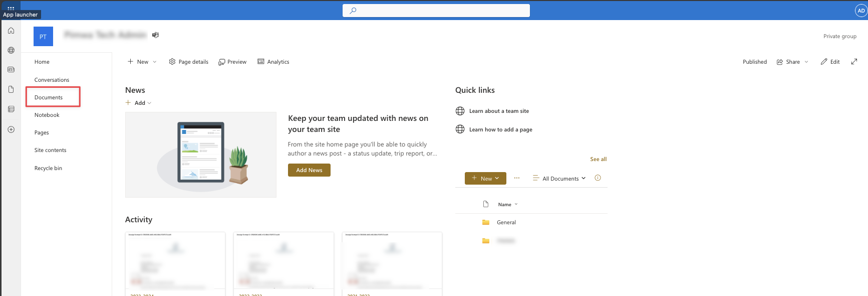This screenshot has height=296, width=868.
Task: Select Home in the left navigation
Action: pyautogui.click(x=42, y=62)
